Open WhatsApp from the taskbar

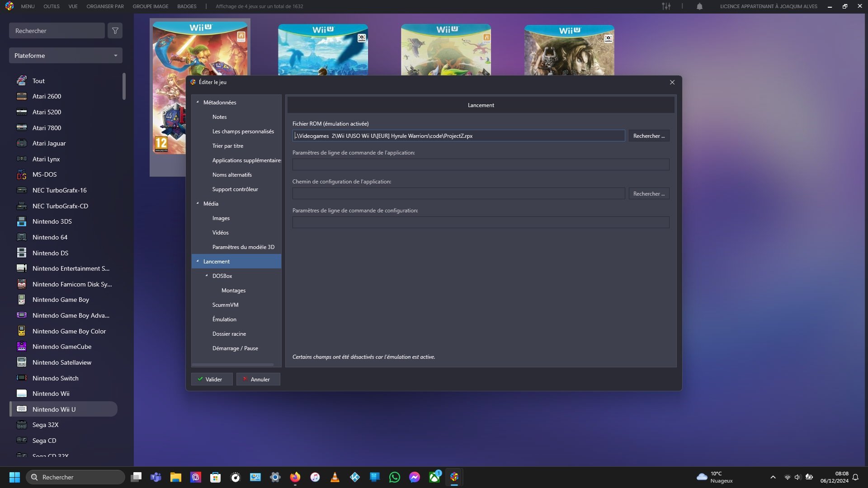click(394, 477)
